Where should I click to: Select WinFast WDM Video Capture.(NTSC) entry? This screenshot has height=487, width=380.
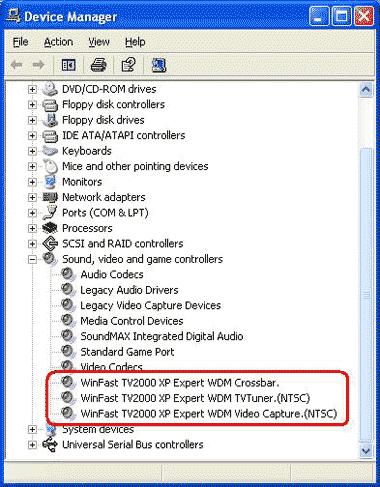pos(209,414)
